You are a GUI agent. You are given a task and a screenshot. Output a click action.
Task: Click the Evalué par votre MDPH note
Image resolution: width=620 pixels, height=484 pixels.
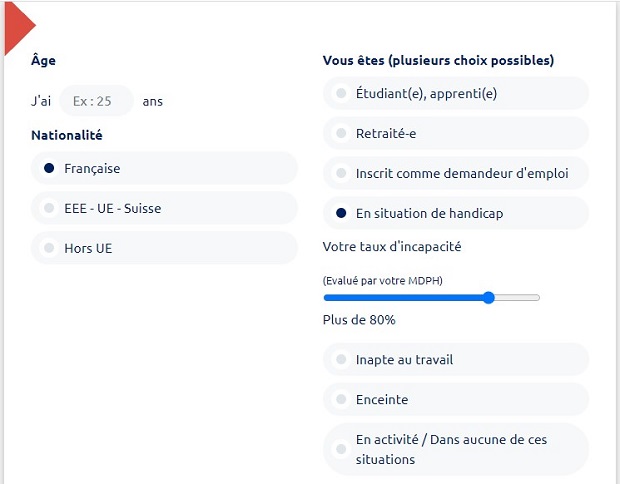[x=382, y=281]
